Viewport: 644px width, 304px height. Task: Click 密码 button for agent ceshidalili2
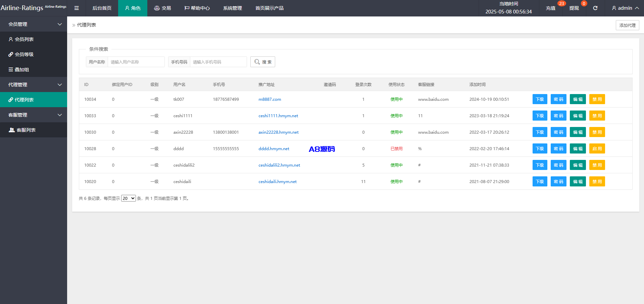pos(558,165)
